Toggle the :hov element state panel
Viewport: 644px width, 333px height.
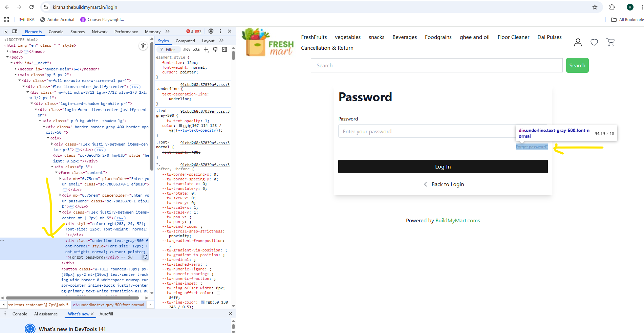(x=187, y=50)
